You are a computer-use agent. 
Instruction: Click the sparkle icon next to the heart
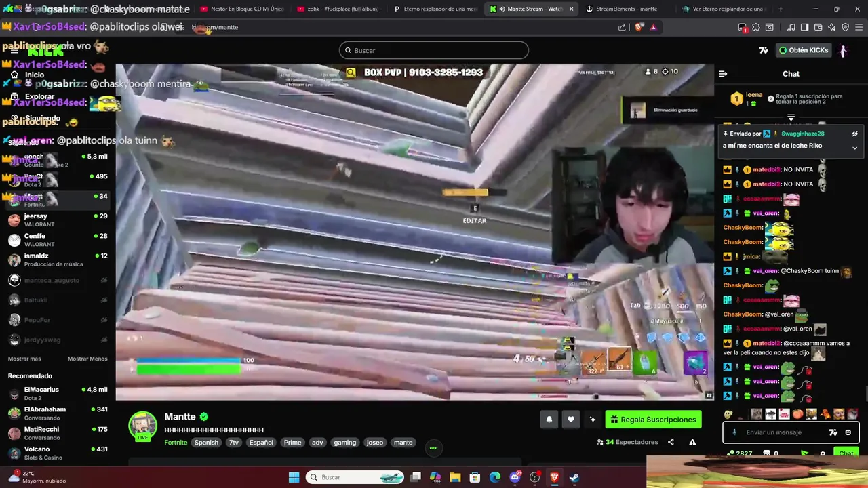coord(592,420)
